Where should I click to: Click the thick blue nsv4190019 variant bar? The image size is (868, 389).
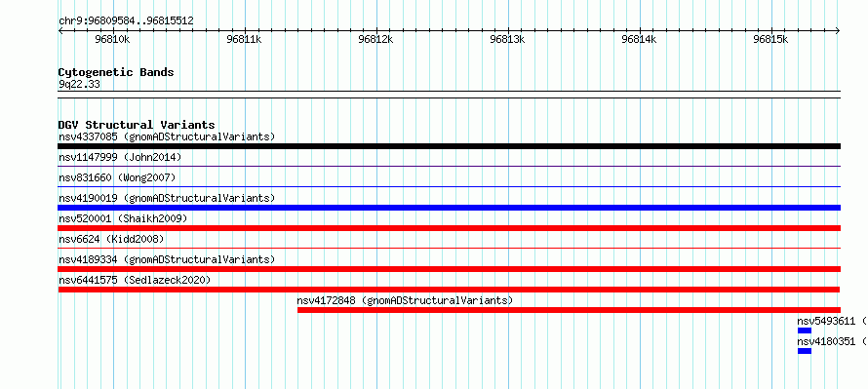449,208
